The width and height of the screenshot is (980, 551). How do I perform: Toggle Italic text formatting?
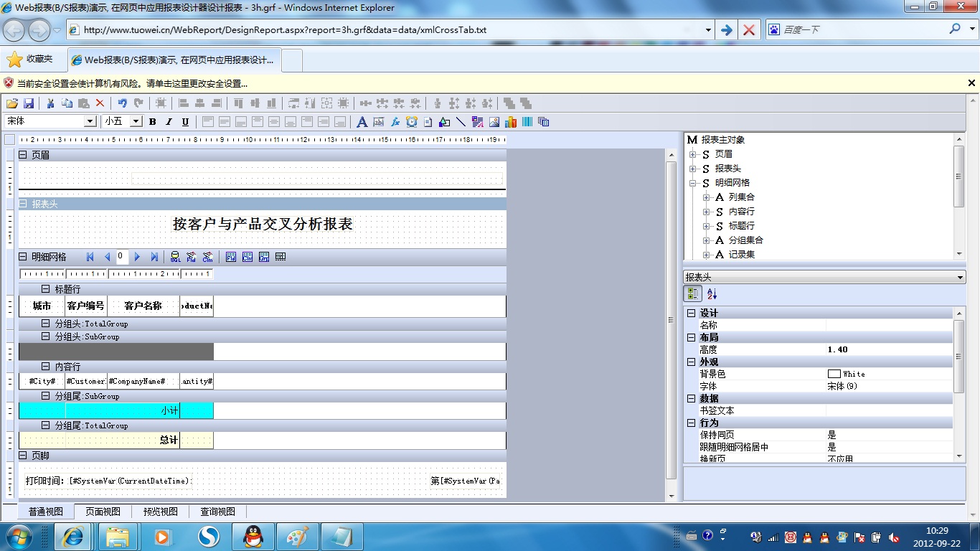(169, 122)
